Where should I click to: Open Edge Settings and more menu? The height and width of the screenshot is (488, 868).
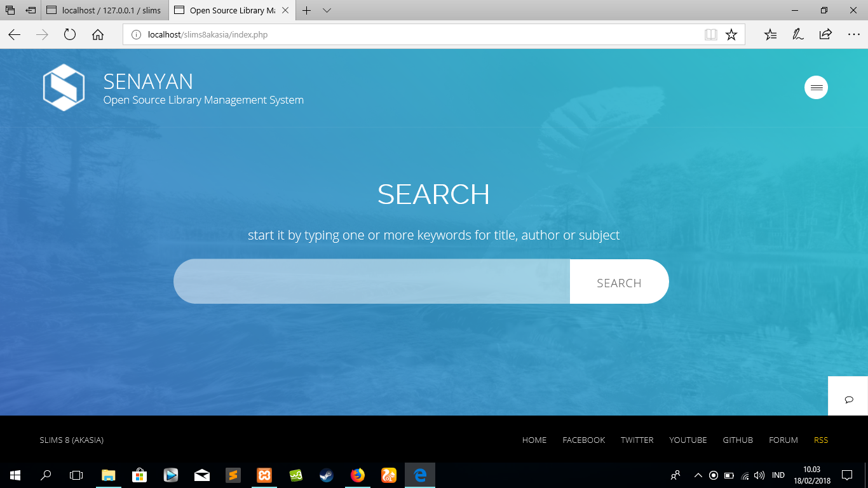coord(853,35)
